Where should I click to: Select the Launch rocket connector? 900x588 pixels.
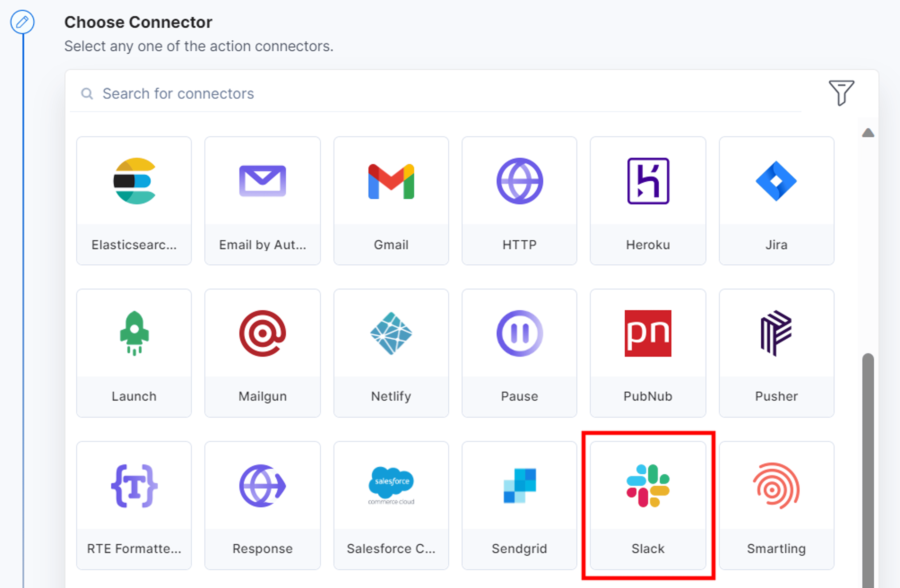pos(134,353)
